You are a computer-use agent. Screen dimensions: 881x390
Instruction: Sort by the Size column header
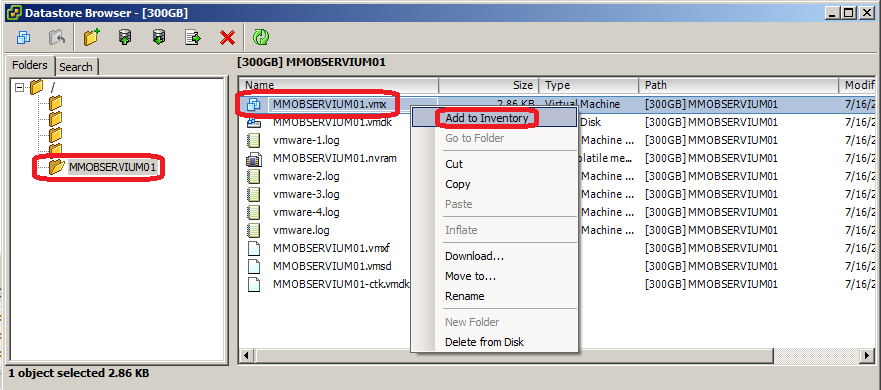(x=488, y=85)
